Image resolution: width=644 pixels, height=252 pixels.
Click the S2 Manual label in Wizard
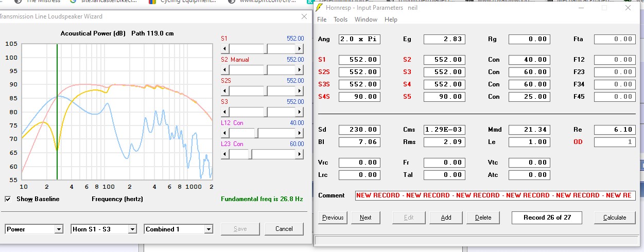coord(235,60)
